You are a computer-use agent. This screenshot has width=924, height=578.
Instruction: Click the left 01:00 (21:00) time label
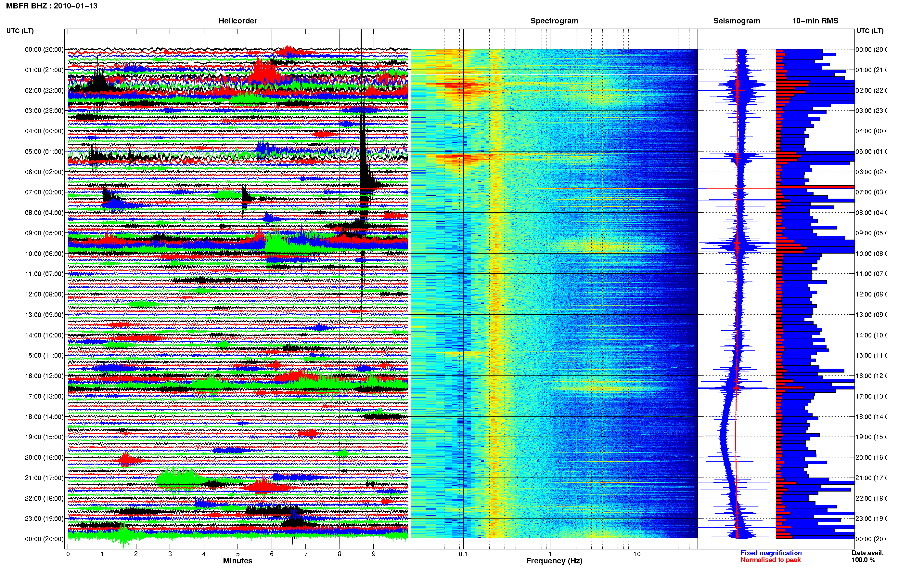[x=44, y=70]
